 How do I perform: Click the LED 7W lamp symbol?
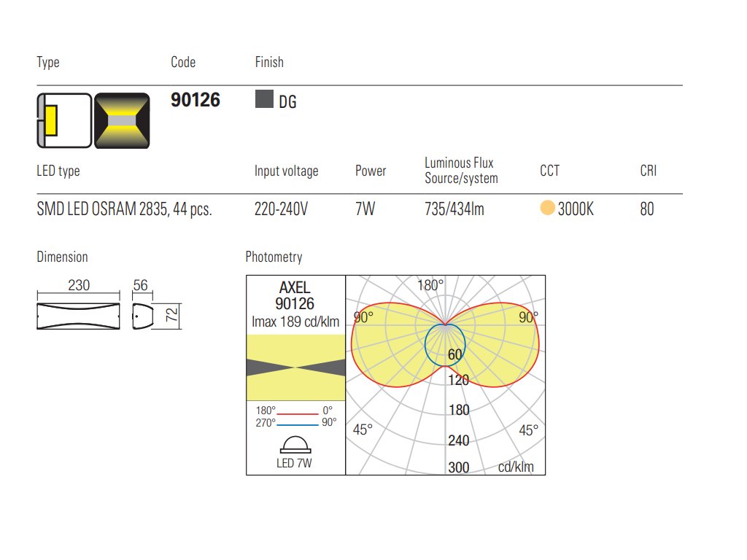(x=295, y=445)
